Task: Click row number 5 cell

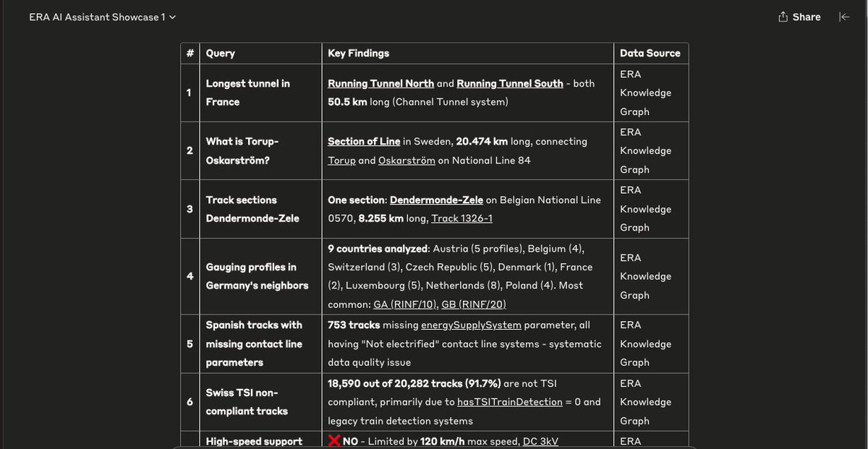Action: pos(190,343)
